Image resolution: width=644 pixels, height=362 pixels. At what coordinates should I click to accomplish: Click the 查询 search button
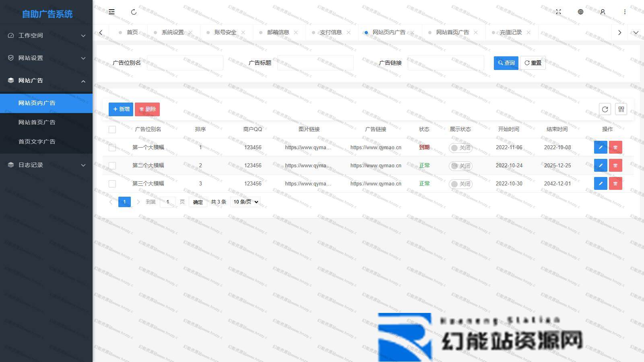click(x=506, y=63)
